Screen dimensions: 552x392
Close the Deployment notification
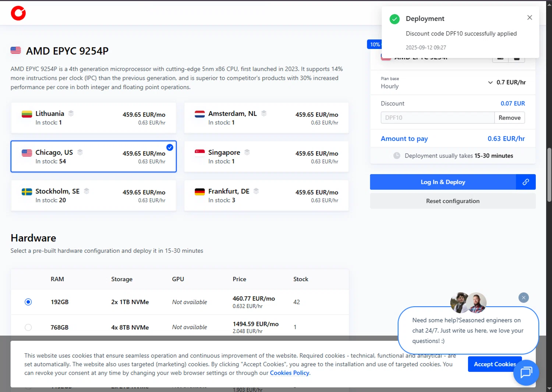pyautogui.click(x=530, y=18)
